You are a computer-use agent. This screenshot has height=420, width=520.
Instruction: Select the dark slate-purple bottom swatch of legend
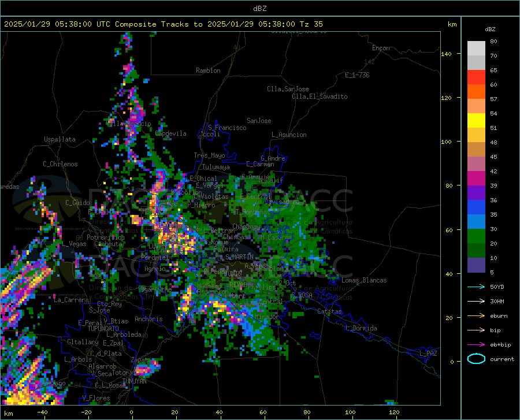(476, 265)
